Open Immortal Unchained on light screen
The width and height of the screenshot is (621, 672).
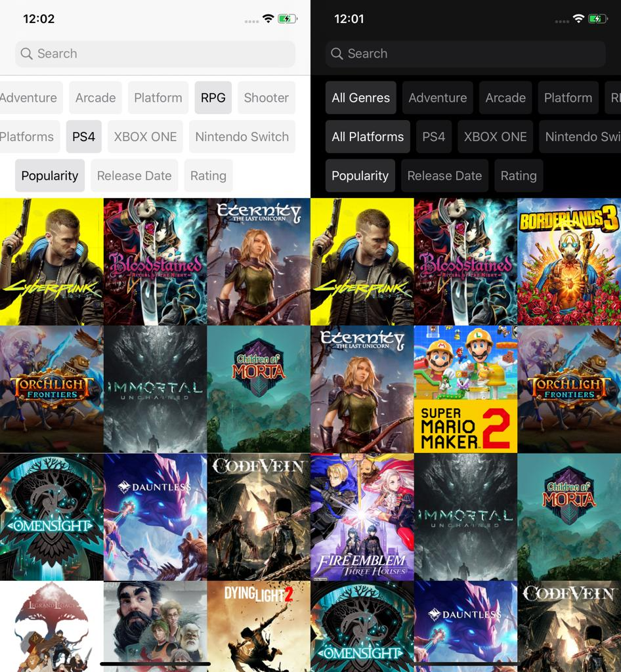click(155, 389)
